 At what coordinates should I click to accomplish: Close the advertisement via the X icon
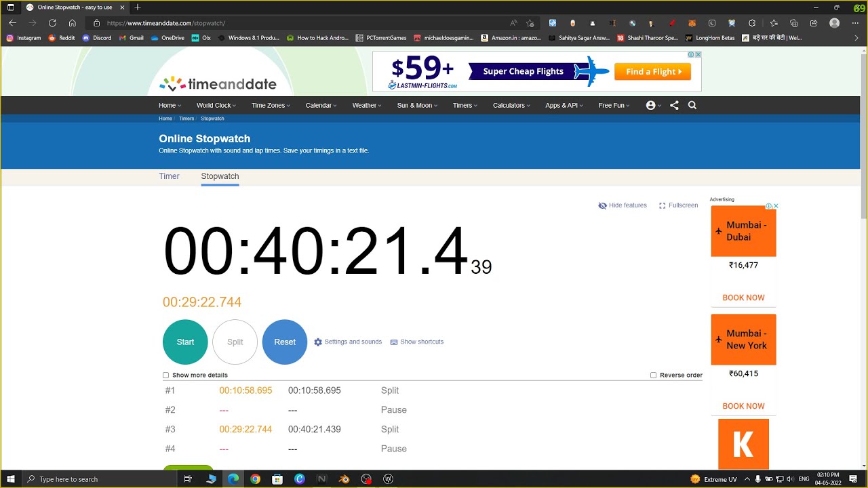click(698, 54)
